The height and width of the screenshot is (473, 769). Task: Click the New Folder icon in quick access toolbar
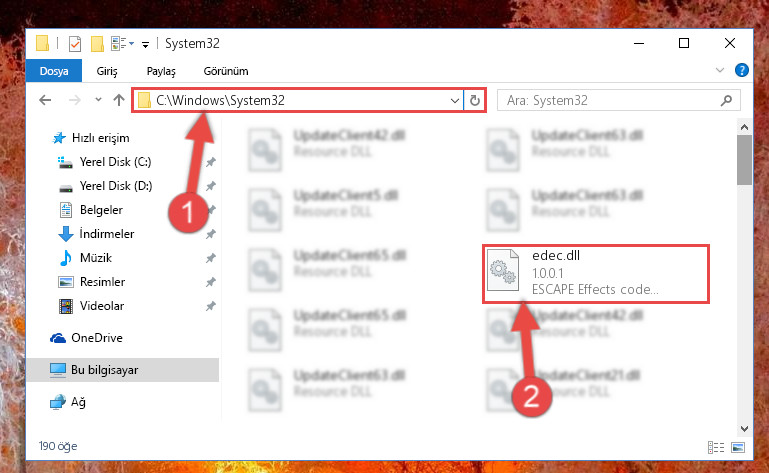[97, 44]
